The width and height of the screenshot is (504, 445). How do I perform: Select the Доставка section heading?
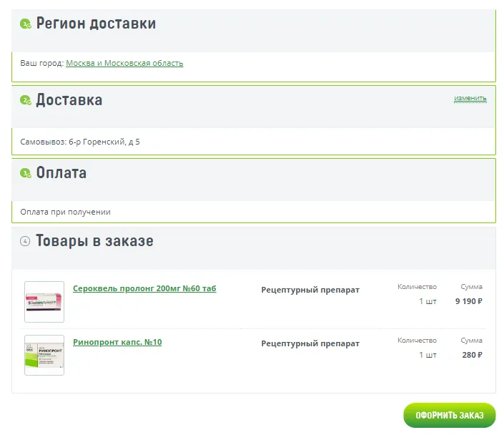[x=69, y=100]
